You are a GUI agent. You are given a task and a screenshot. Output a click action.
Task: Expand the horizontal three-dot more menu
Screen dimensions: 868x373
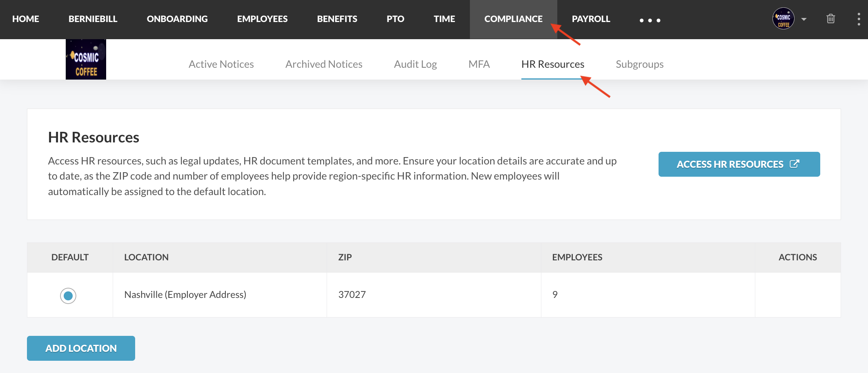[x=650, y=20]
